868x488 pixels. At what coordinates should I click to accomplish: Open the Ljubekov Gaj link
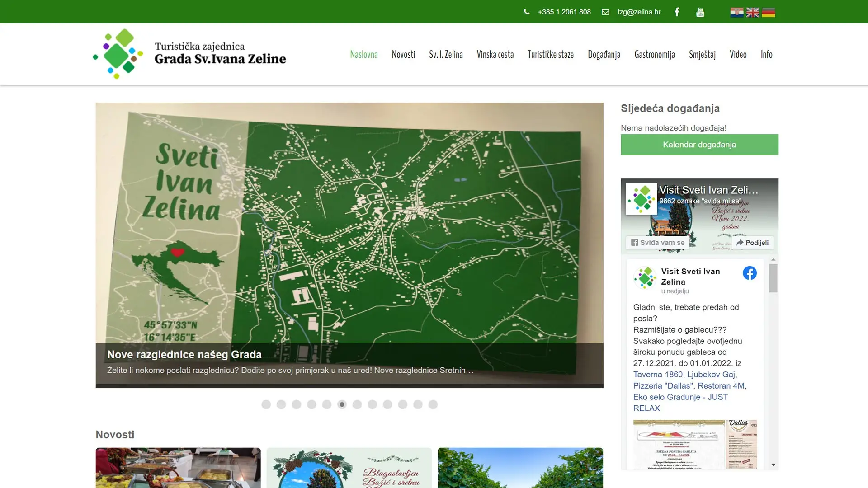click(x=711, y=375)
